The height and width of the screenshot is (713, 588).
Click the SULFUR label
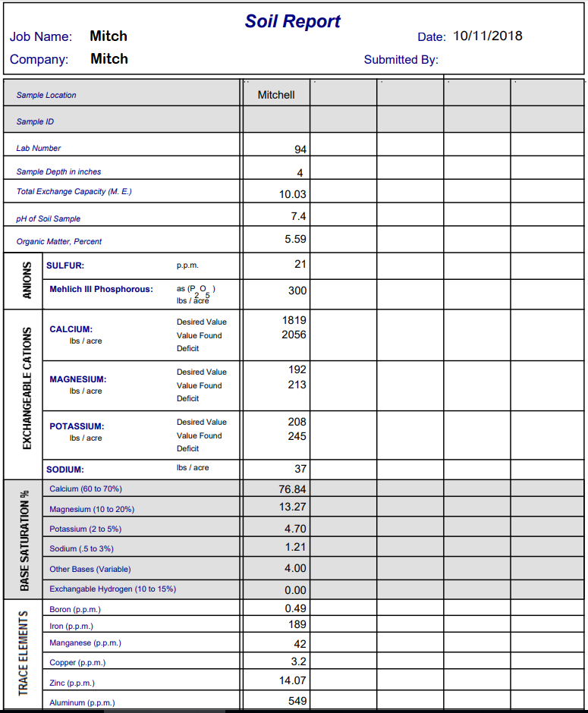65,265
